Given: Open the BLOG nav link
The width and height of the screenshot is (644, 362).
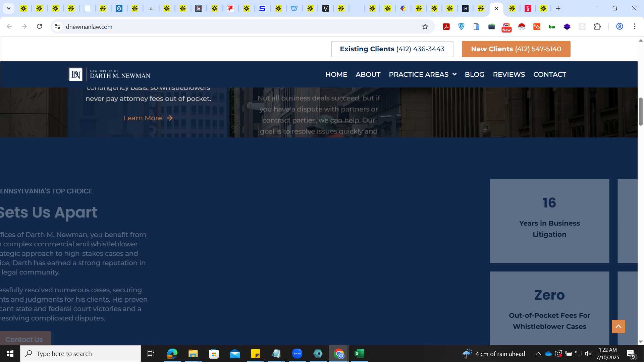Looking at the screenshot, I should (474, 74).
